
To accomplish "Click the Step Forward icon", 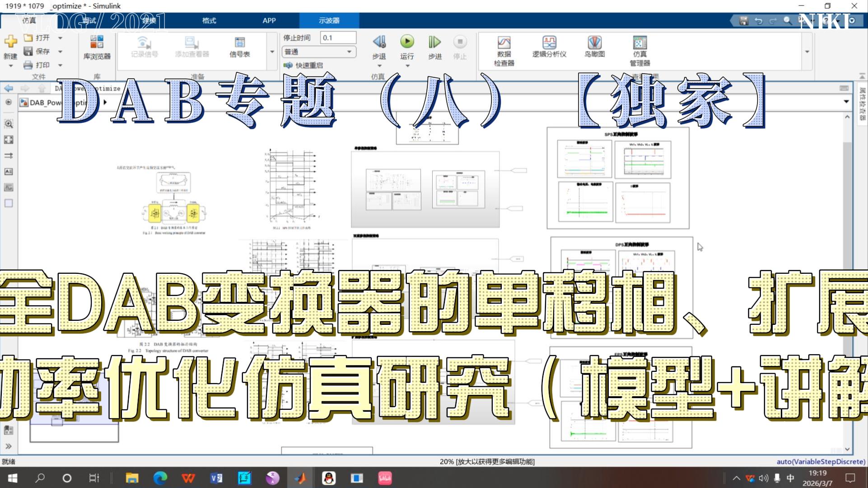I will tap(434, 42).
